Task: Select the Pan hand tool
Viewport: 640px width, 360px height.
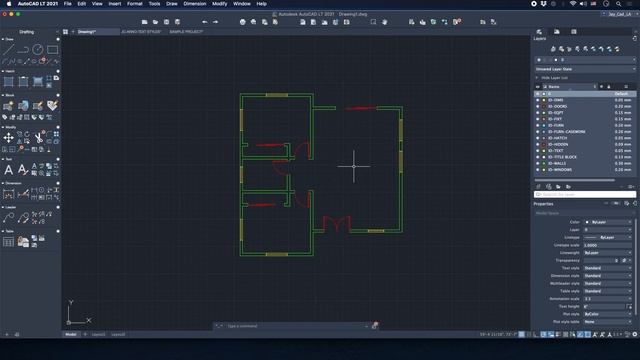Action: 384,22
